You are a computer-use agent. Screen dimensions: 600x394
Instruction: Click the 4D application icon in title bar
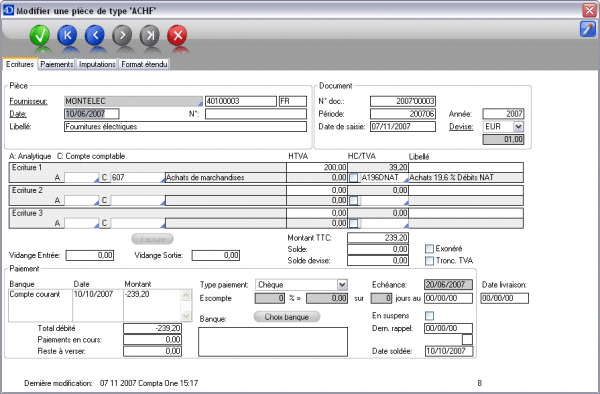(8, 10)
